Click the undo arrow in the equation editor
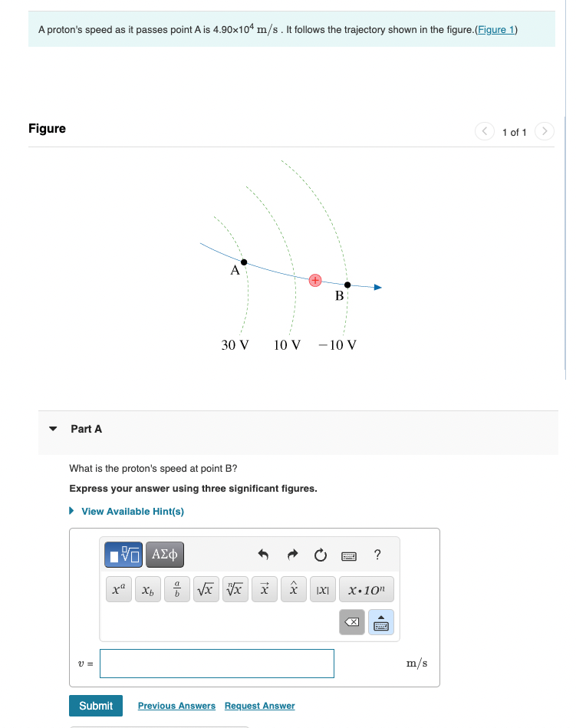Image resolution: width=576 pixels, height=728 pixels. pyautogui.click(x=262, y=554)
